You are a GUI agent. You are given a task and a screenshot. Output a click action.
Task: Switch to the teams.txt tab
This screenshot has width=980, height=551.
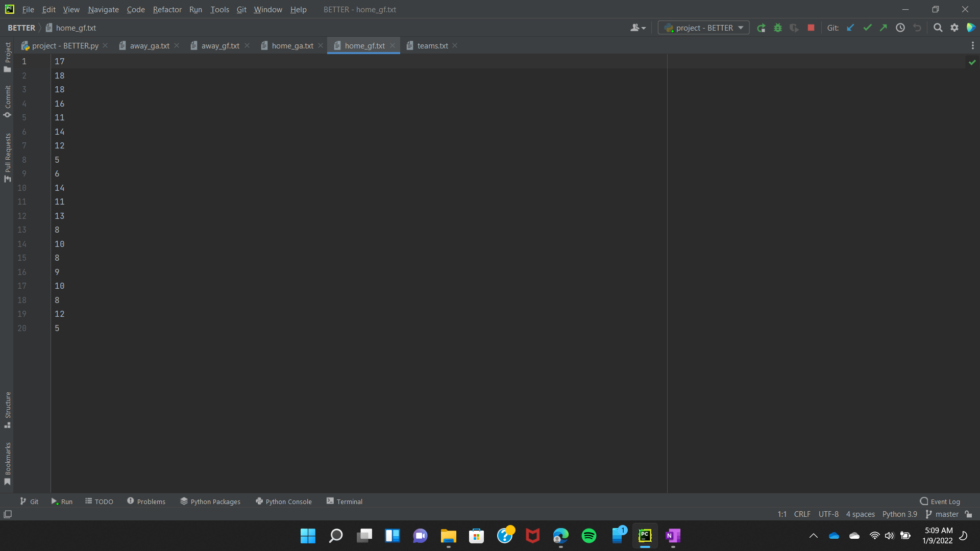(432, 46)
